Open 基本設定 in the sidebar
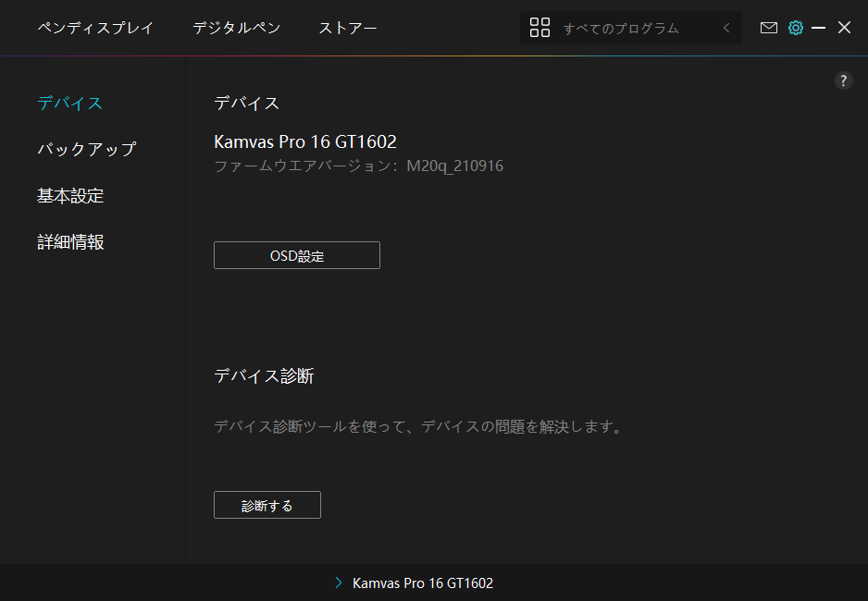The image size is (868, 601). pyautogui.click(x=70, y=196)
